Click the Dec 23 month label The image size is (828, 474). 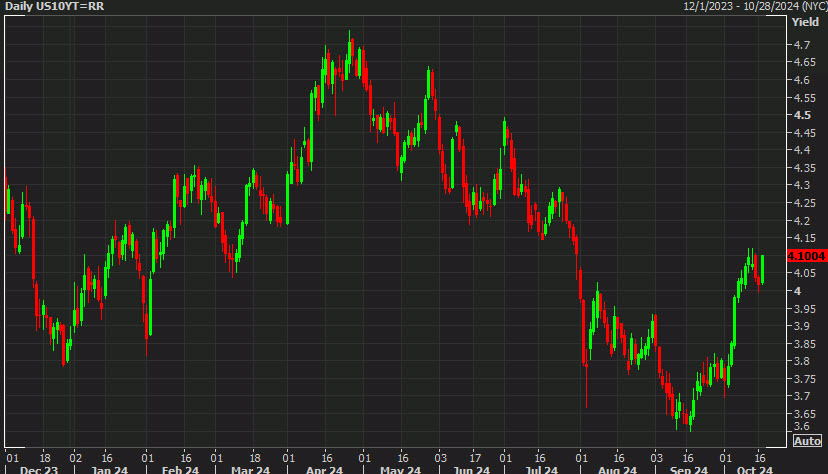[40, 468]
